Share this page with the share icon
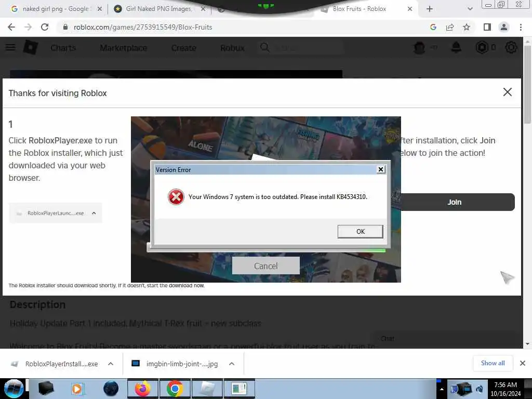 pyautogui.click(x=450, y=27)
